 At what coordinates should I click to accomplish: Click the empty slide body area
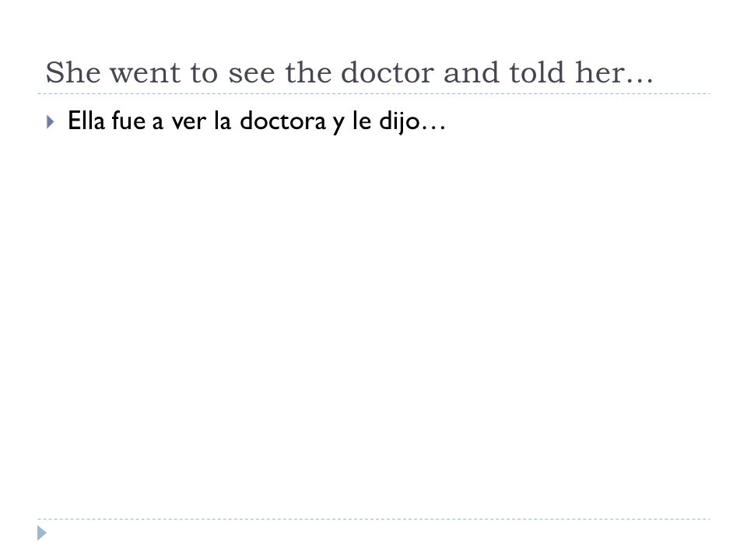(373, 324)
